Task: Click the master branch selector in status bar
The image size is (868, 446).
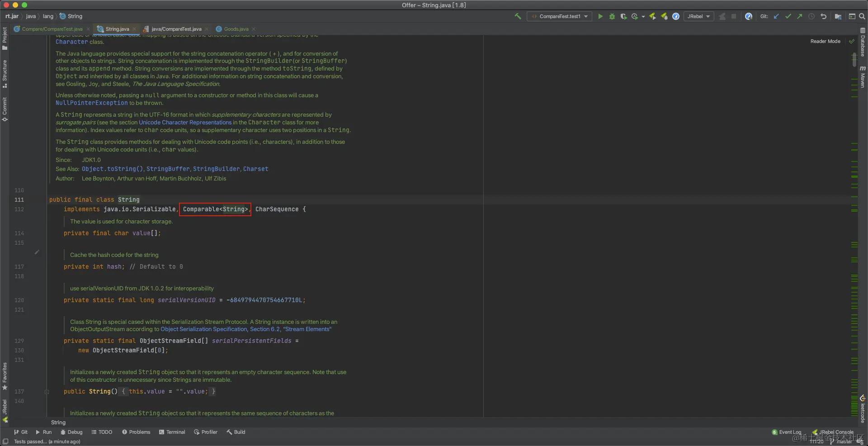Action: click(841, 441)
